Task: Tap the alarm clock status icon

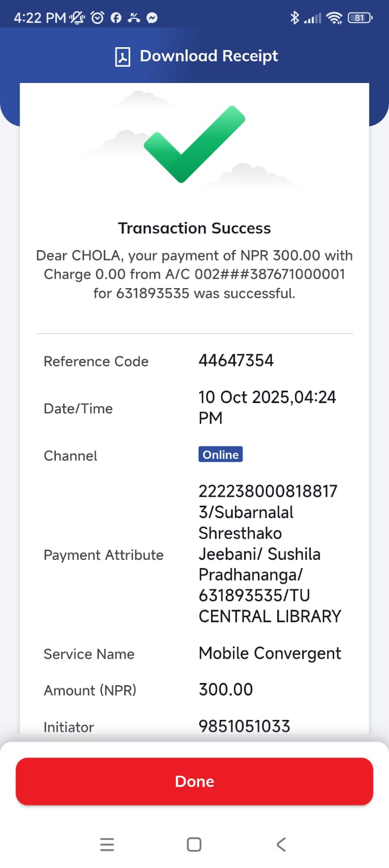Action: pyautogui.click(x=98, y=18)
